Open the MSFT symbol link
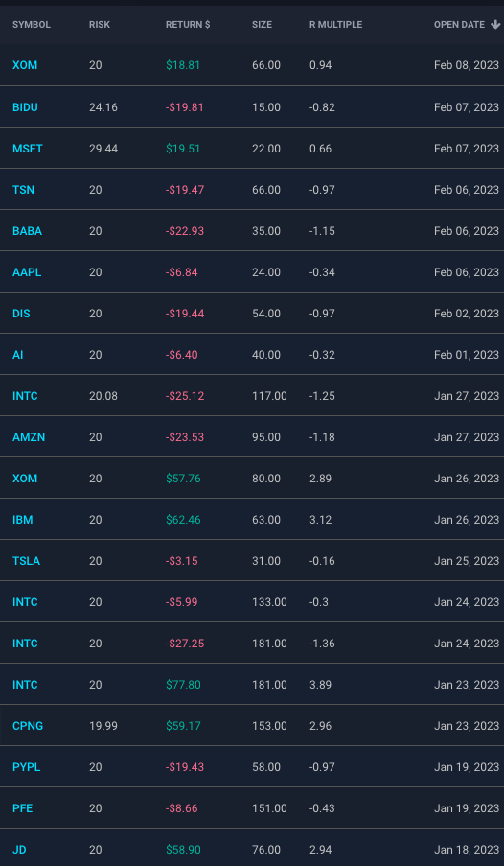This screenshot has height=866, width=504. (28, 149)
